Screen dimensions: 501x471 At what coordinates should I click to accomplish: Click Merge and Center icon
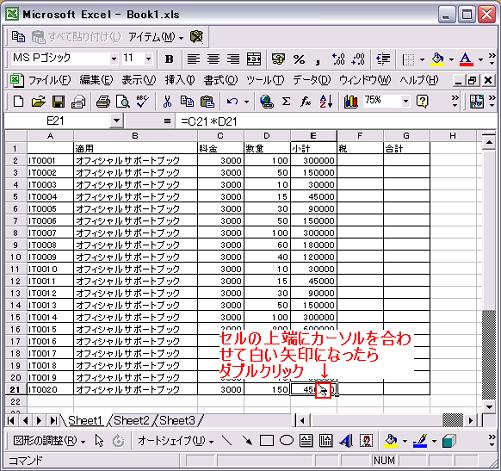point(254,59)
